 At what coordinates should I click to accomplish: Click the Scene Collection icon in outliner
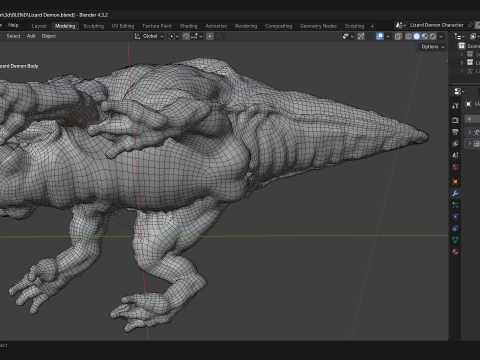(462, 46)
